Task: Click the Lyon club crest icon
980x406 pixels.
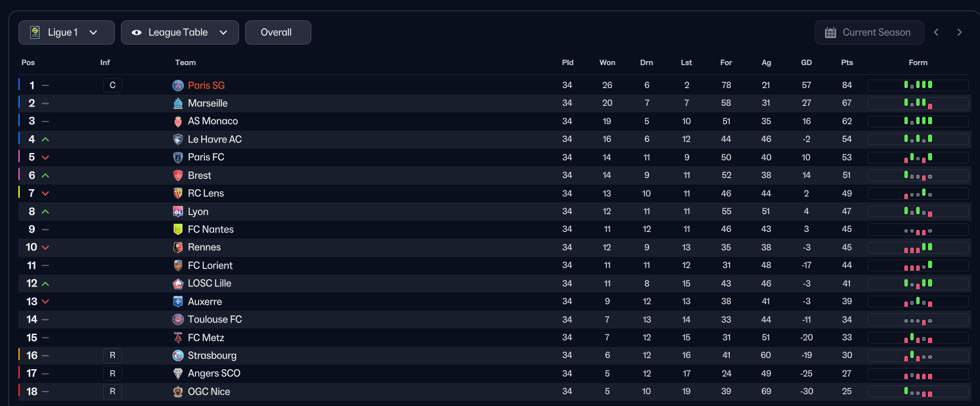Action: 178,212
